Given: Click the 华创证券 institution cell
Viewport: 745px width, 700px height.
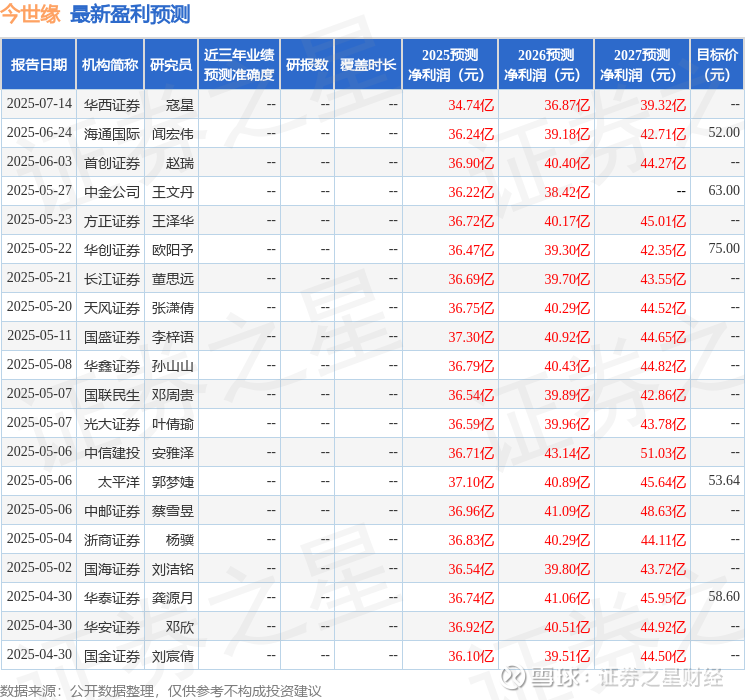Looking at the screenshot, I should pos(112,250).
